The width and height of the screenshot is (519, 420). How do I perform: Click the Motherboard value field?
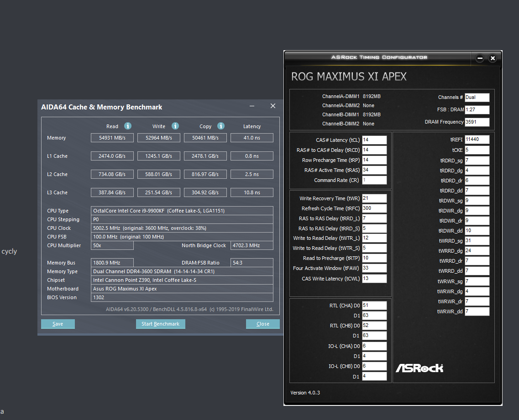pyautogui.click(x=182, y=289)
